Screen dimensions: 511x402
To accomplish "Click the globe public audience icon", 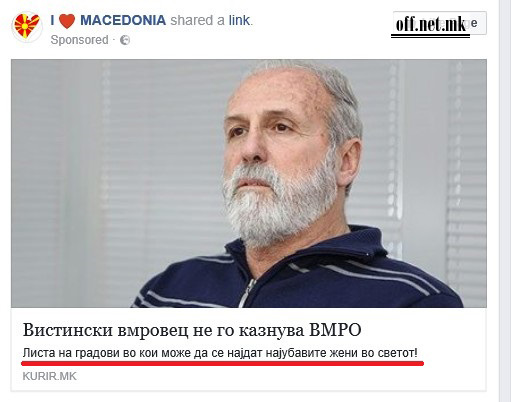I will point(125,40).
